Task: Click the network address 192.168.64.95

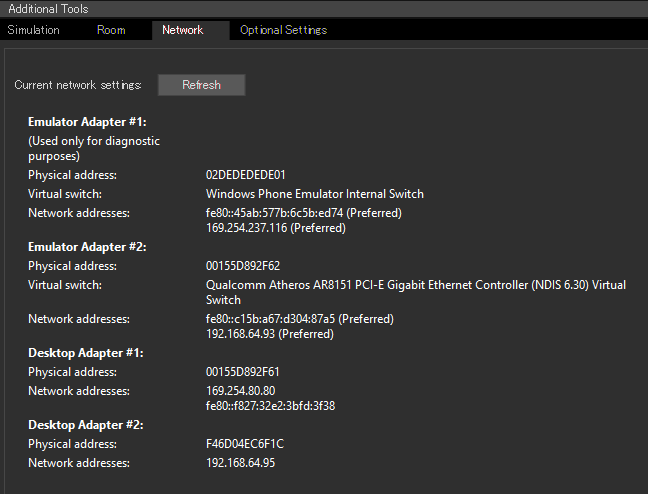Action: pos(240,463)
